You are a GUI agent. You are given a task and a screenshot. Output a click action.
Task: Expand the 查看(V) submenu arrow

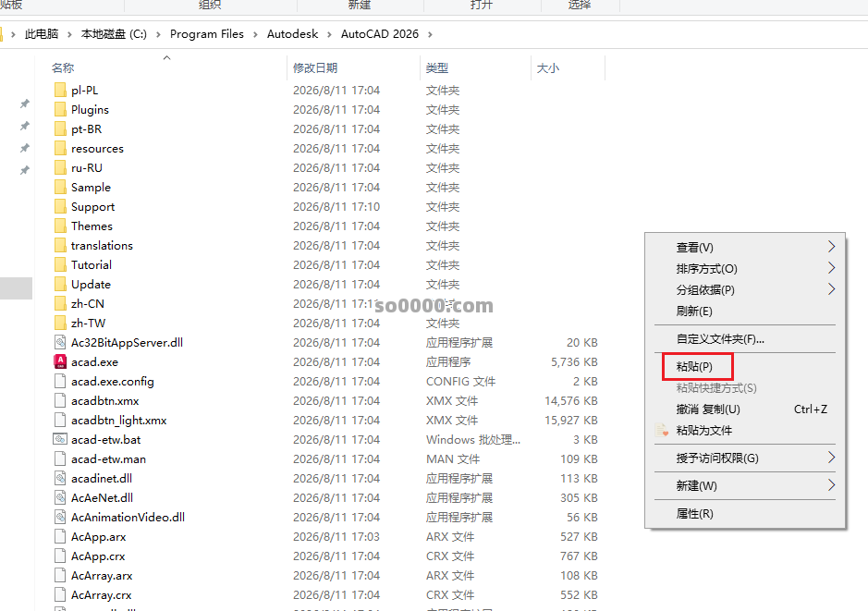coord(831,247)
